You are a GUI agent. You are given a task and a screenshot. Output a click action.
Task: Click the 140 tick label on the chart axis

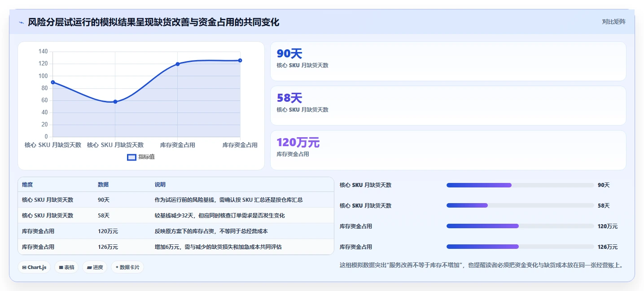tap(43, 52)
